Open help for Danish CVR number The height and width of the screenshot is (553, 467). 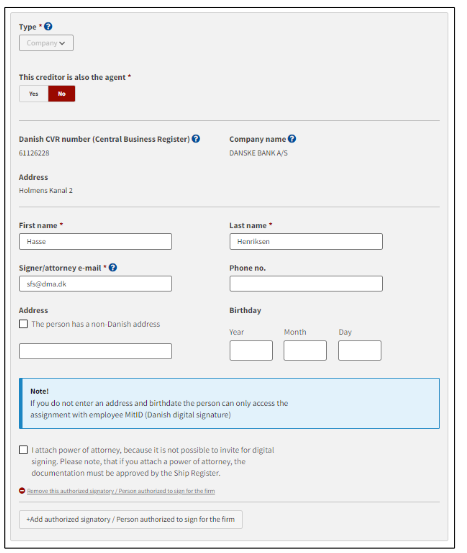[x=196, y=139]
